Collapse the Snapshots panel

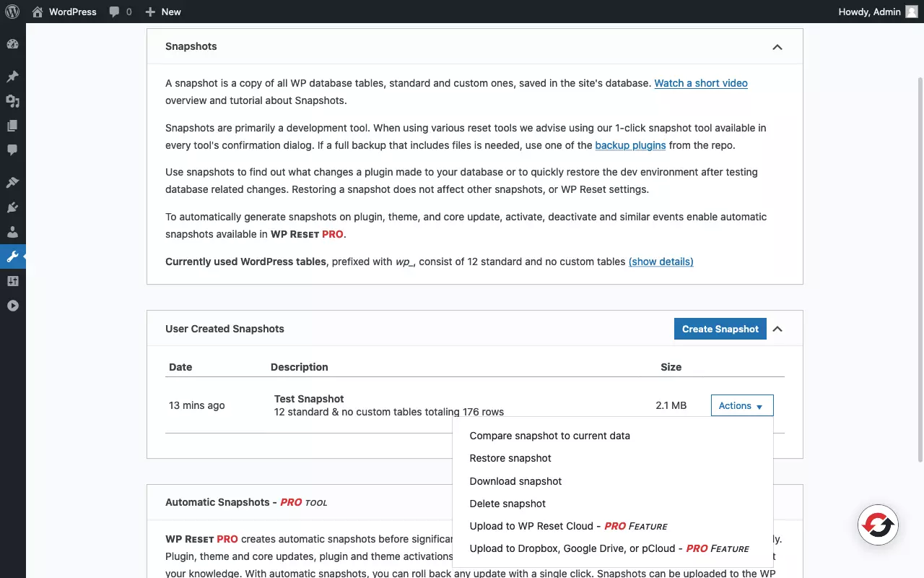pos(777,47)
